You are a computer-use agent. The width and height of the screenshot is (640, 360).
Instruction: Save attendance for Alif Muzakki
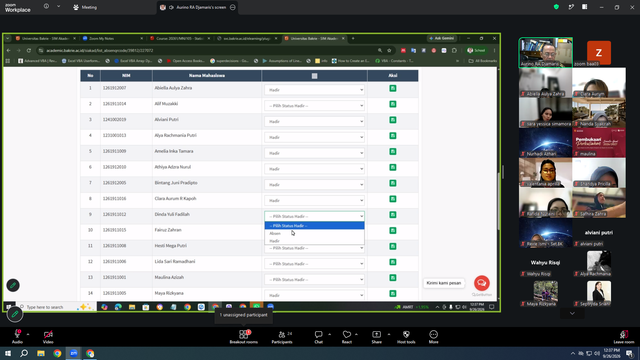[393, 104]
